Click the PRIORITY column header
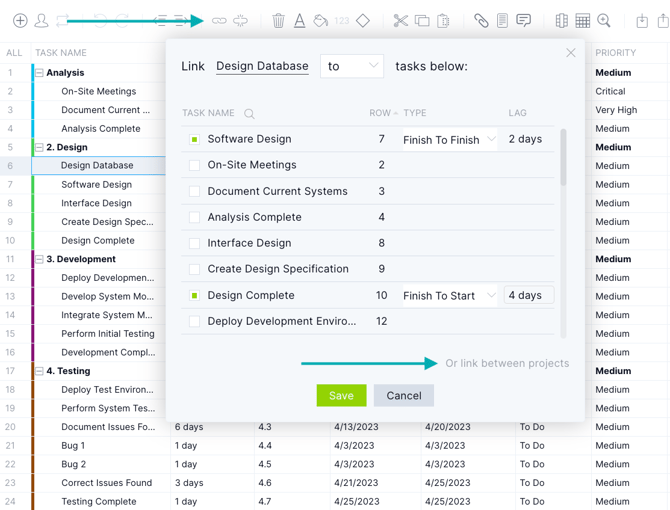 (616, 53)
